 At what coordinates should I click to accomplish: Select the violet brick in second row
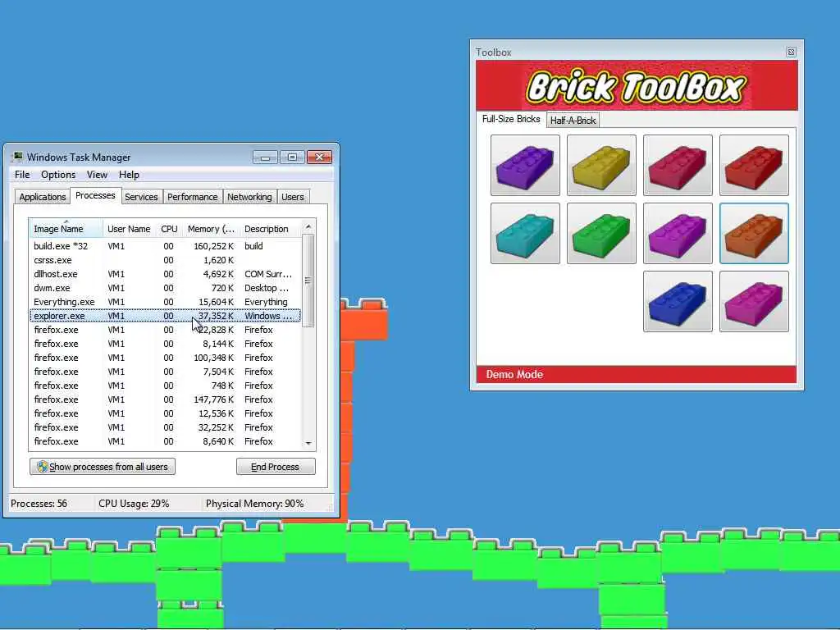point(678,233)
